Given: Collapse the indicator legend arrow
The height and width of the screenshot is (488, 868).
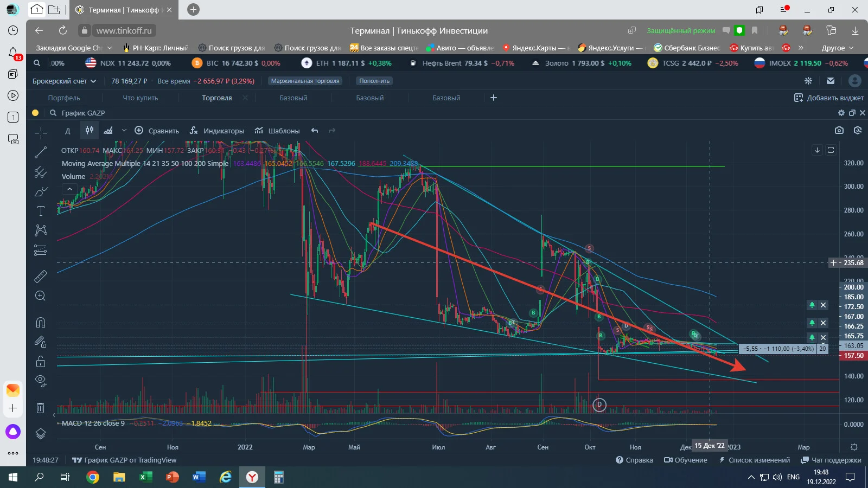Looking at the screenshot, I should point(69,189).
